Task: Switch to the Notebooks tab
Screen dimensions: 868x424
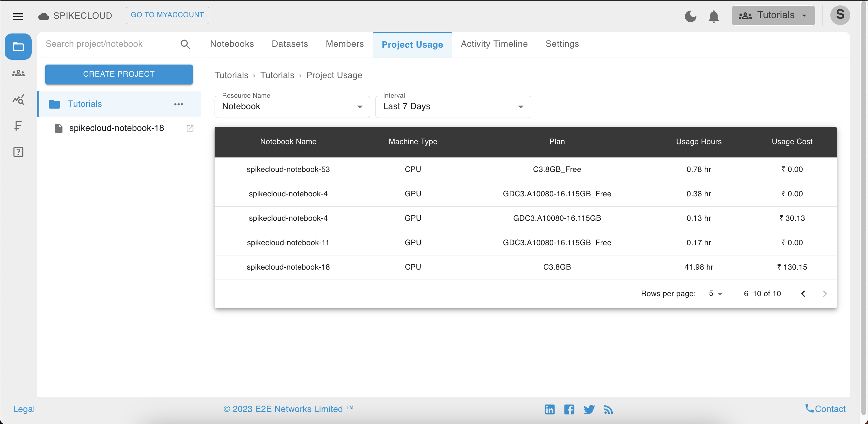Action: click(x=232, y=43)
